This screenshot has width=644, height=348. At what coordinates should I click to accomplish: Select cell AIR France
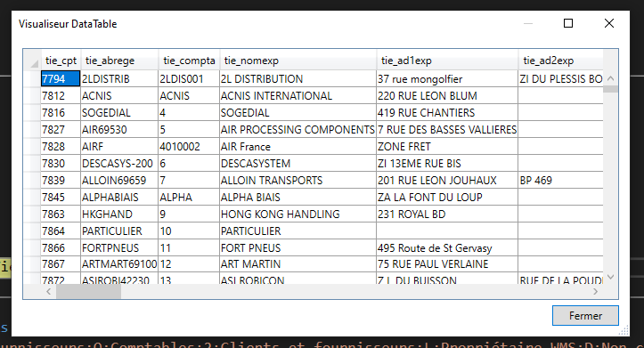tap(298, 146)
